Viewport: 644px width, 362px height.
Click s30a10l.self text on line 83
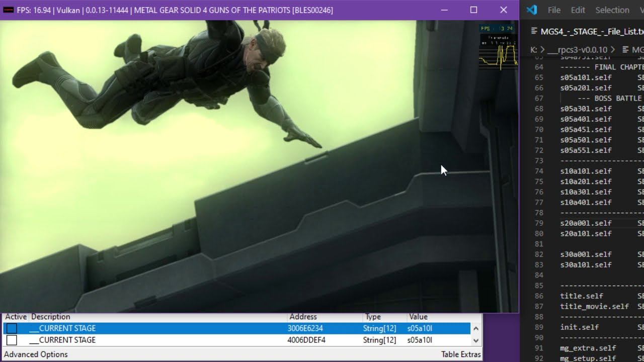pos(586,265)
